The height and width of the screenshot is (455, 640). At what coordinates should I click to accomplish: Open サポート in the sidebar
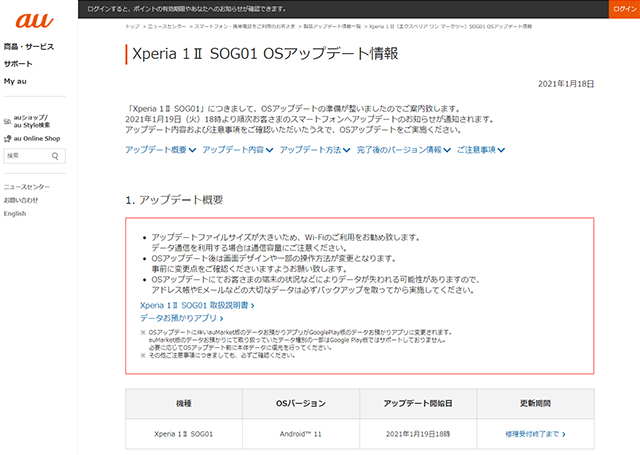(x=18, y=63)
